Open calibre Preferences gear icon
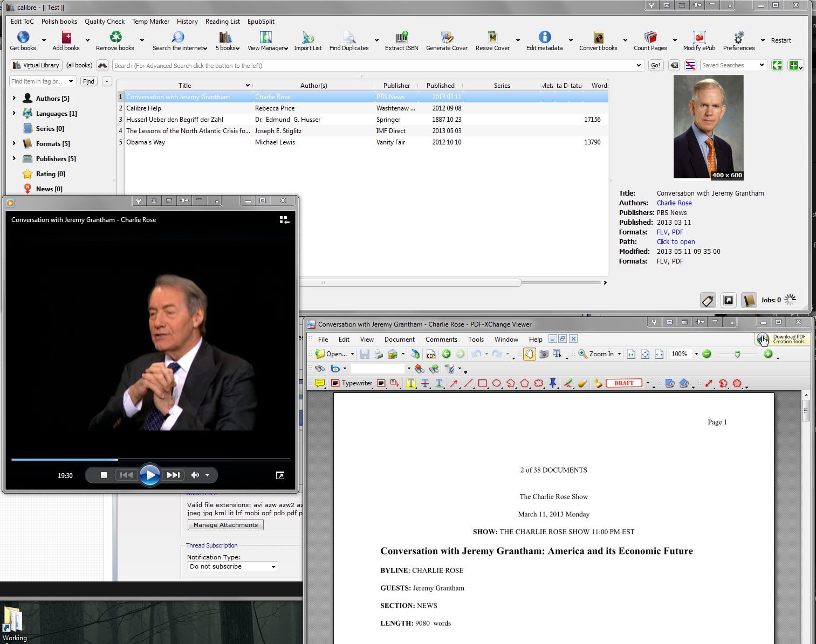The image size is (816, 644). (x=739, y=37)
